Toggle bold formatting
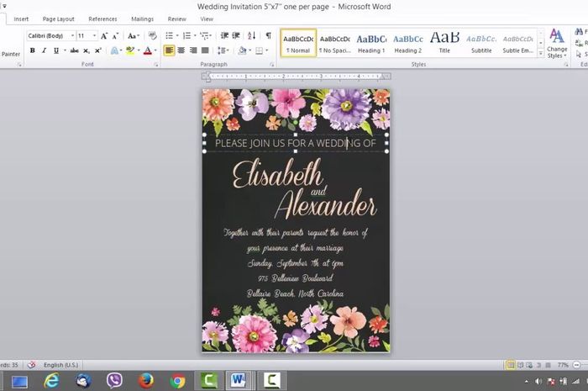588x391 pixels. (32, 50)
